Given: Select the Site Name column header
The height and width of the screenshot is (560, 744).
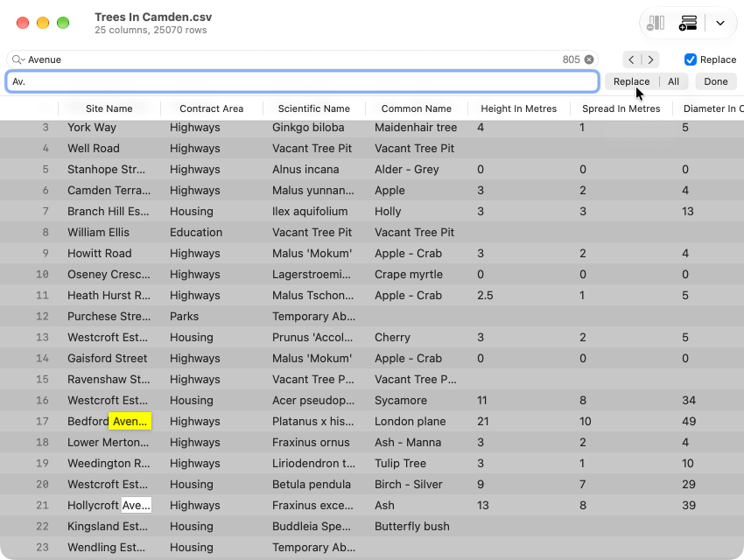Looking at the screenshot, I should [x=109, y=108].
